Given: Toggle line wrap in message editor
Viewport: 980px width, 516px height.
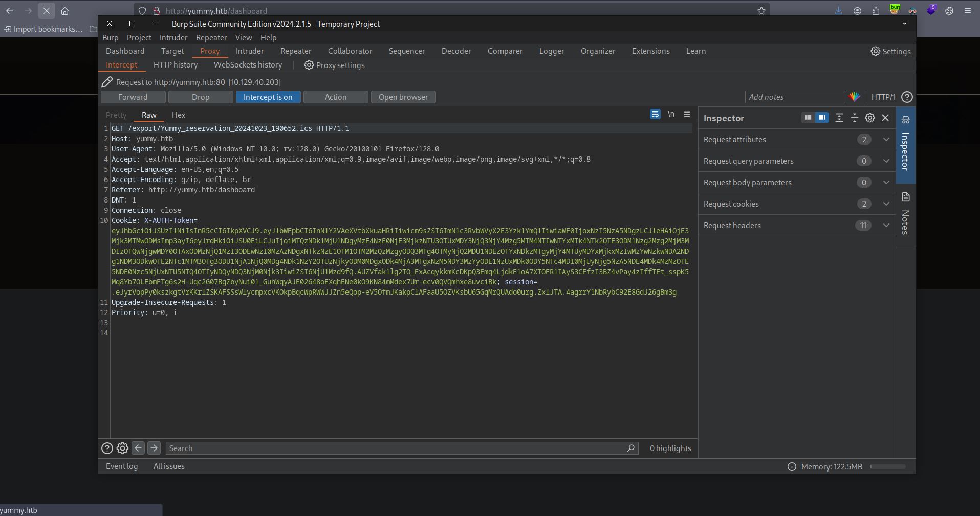Looking at the screenshot, I should (655, 115).
